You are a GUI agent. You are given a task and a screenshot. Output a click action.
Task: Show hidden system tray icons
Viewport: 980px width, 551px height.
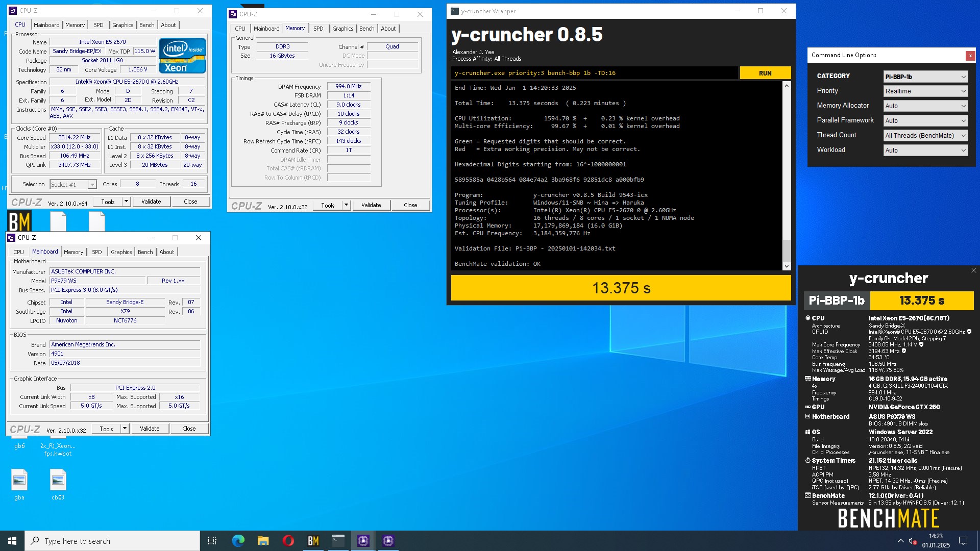900,541
